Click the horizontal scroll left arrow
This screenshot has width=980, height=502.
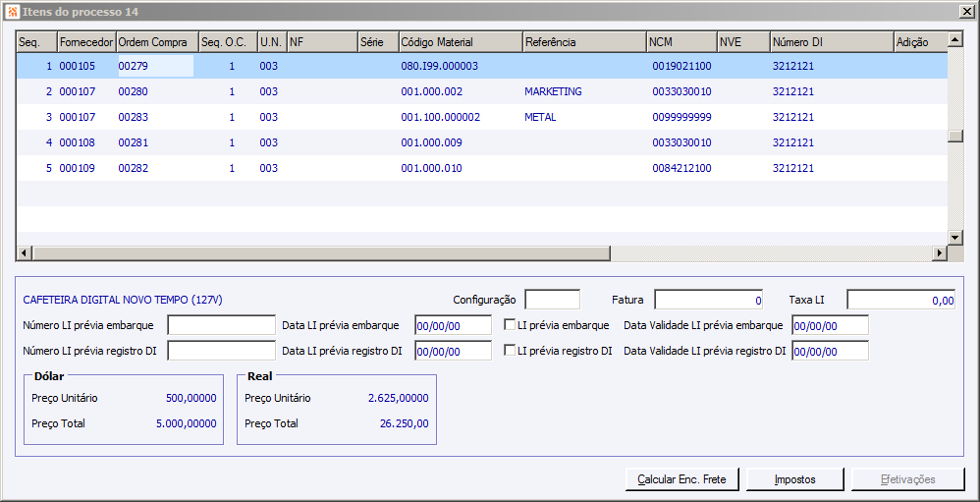click(25, 253)
